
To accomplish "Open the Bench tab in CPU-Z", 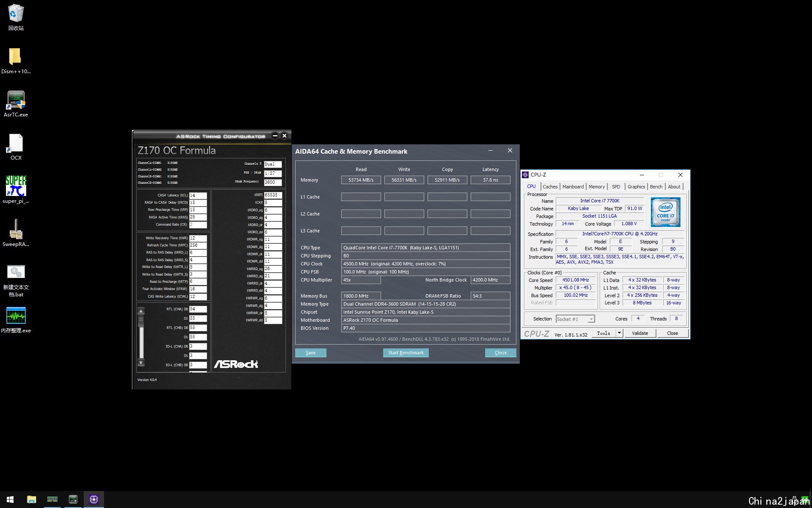I will [656, 187].
